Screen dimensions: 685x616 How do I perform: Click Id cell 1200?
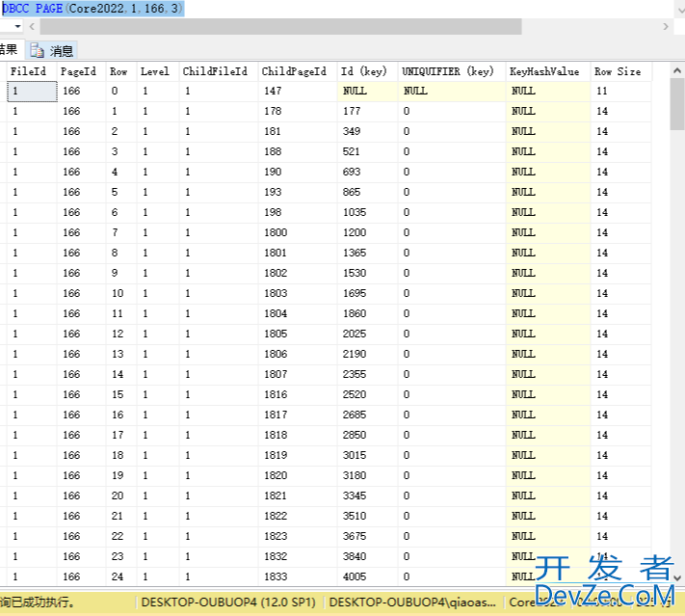coord(367,232)
